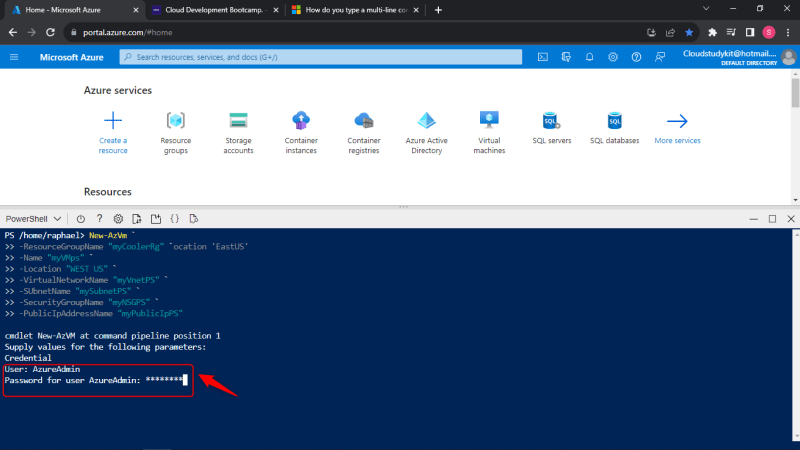Image resolution: width=800 pixels, height=450 pixels.
Task: Open the Directories and subscriptions filter icon
Action: tap(566, 57)
